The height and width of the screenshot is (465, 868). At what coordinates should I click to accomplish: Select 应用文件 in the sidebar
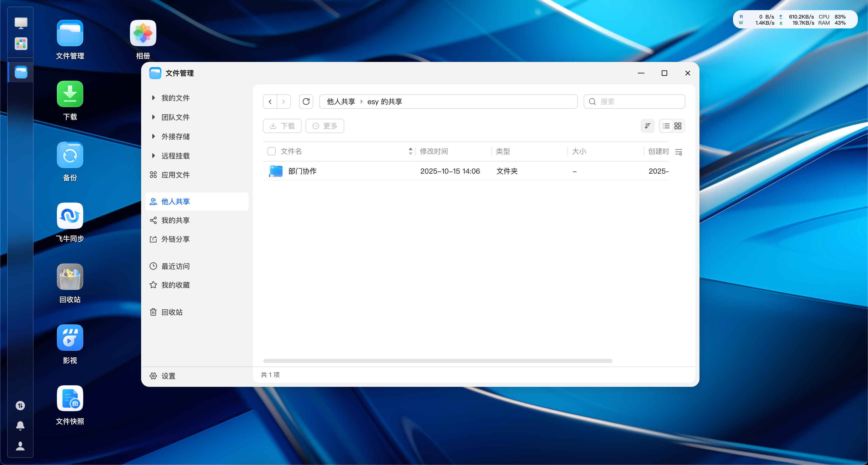[x=197, y=175]
